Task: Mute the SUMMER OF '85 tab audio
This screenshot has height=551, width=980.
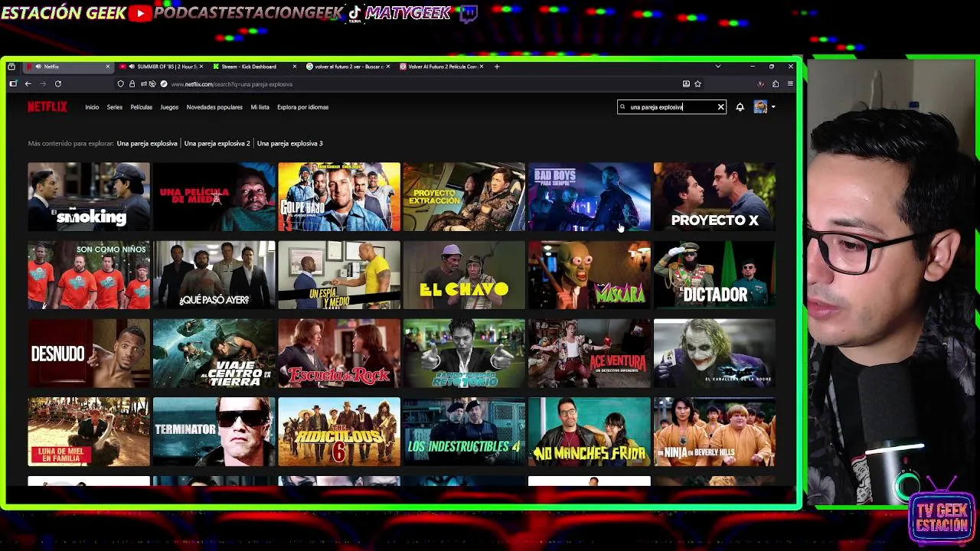Action: pyautogui.click(x=132, y=67)
